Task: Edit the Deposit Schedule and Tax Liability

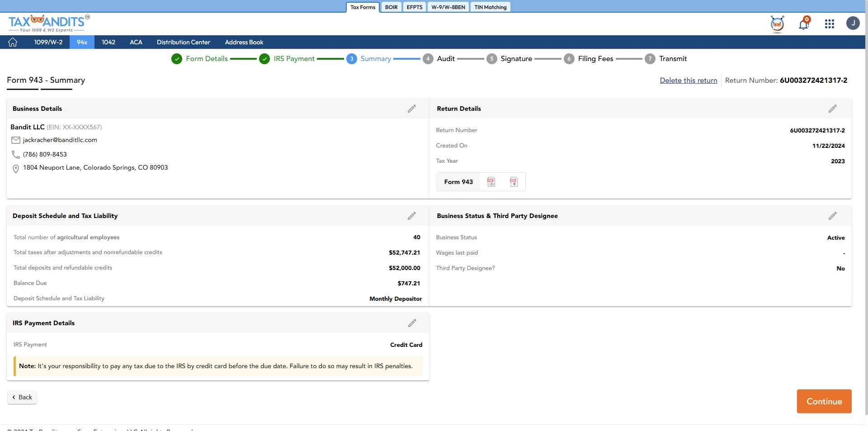Action: coord(412,216)
